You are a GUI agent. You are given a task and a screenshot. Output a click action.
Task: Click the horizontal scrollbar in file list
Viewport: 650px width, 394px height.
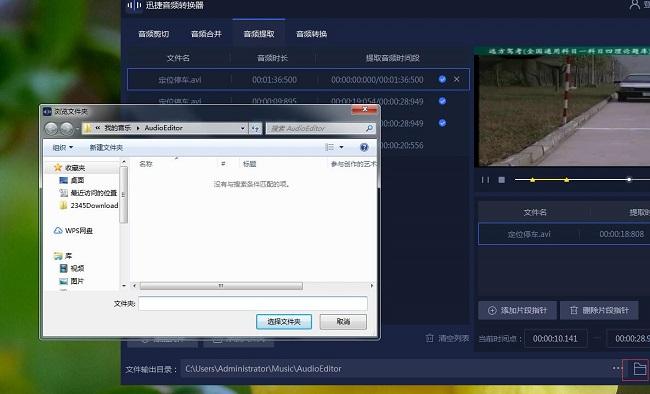coord(221,286)
